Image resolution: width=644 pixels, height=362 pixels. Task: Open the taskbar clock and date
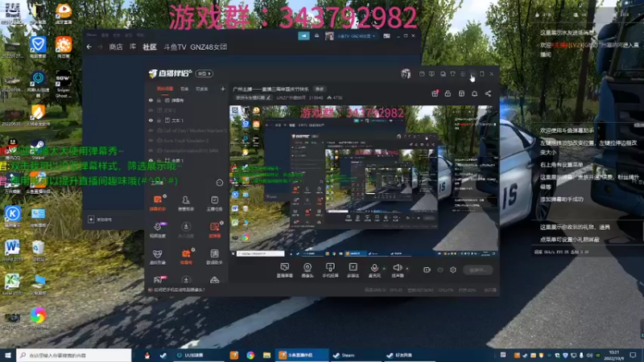614,355
